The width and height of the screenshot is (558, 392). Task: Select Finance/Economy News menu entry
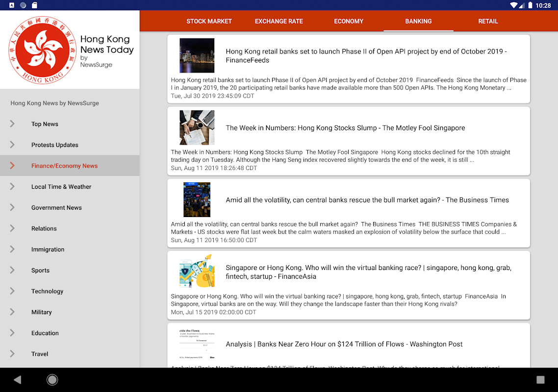(70, 166)
